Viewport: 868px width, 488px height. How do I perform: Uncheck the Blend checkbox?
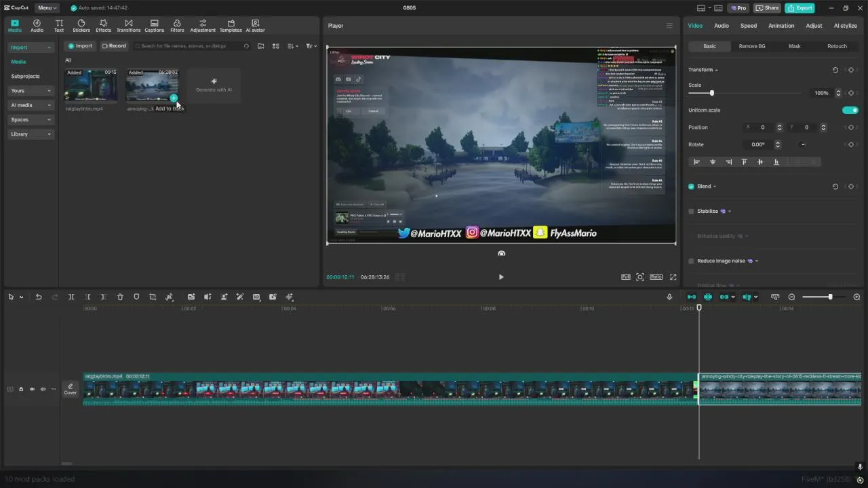pyautogui.click(x=691, y=186)
